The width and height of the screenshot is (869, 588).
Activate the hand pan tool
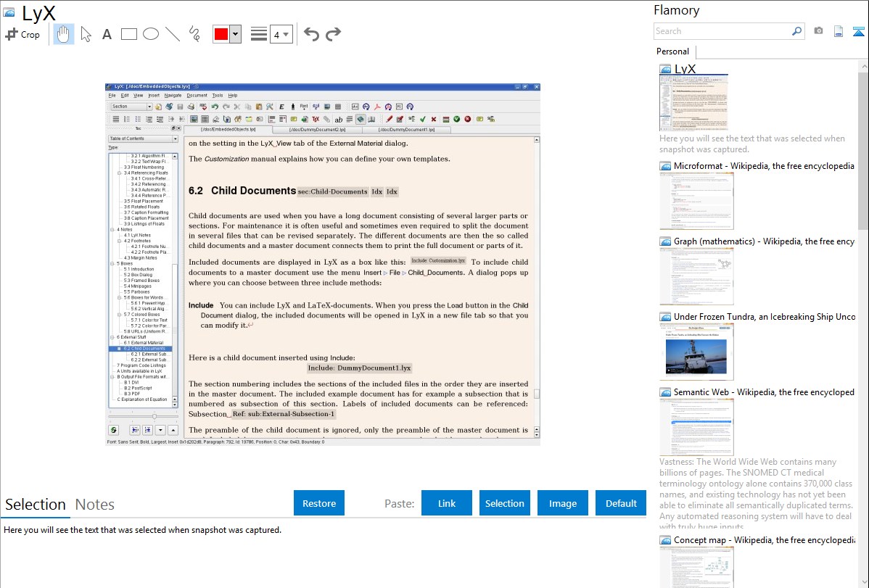point(63,34)
